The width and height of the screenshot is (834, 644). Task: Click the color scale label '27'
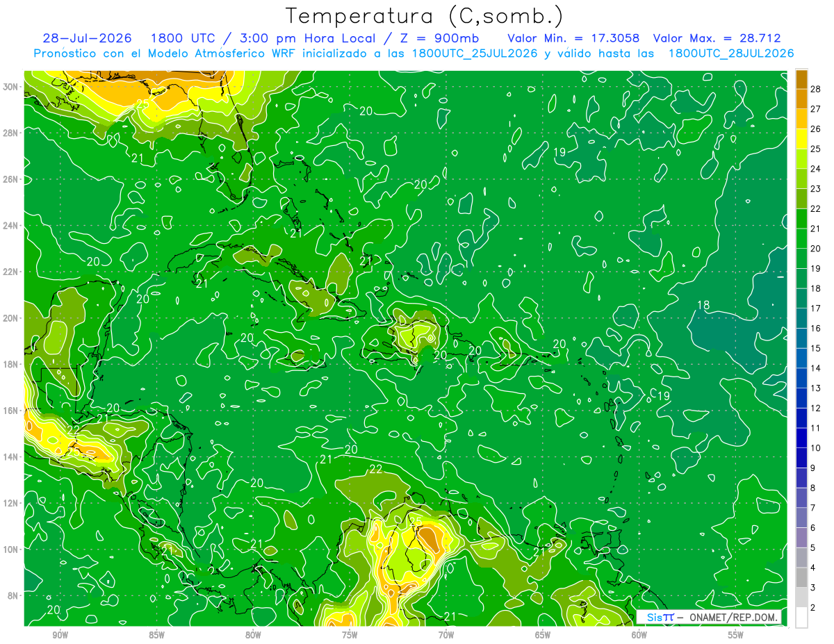coord(816,108)
